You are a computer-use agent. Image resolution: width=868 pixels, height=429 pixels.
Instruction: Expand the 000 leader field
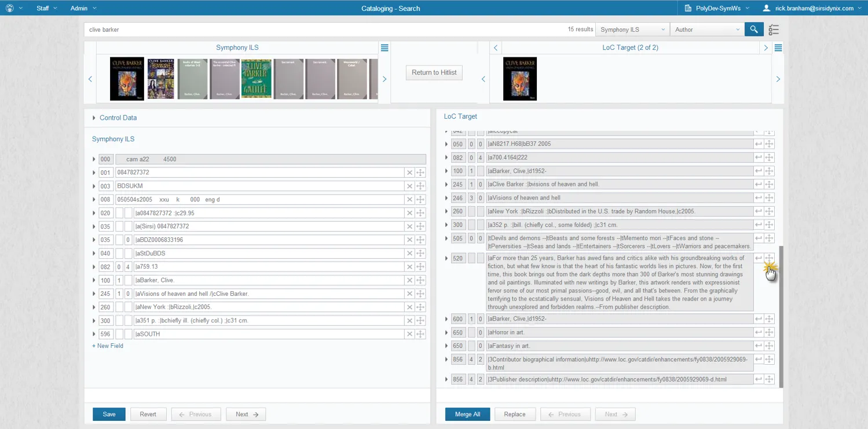coord(94,159)
